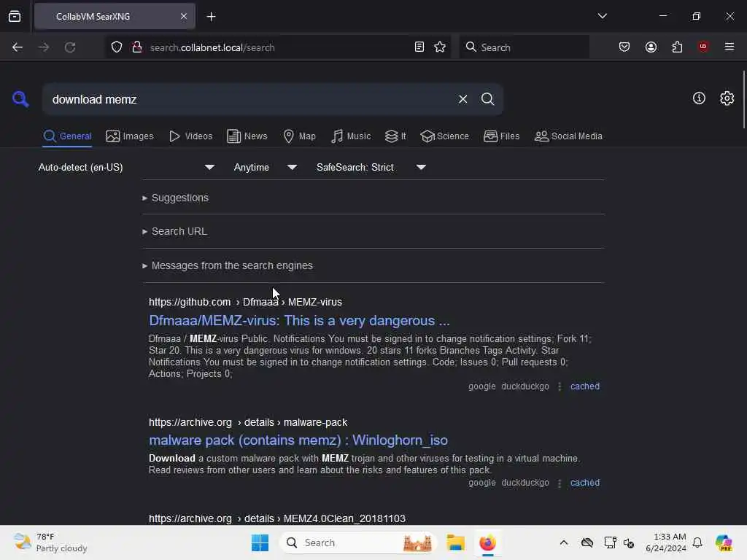Open SearXNG preferences gear icon
This screenshot has width=747, height=560.
[x=727, y=98]
